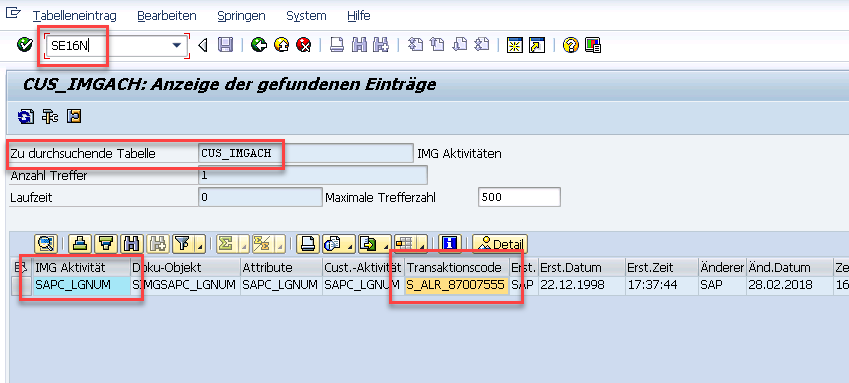Click the Erst.Zeit column header
This screenshot has height=383, width=849.
click(x=661, y=267)
